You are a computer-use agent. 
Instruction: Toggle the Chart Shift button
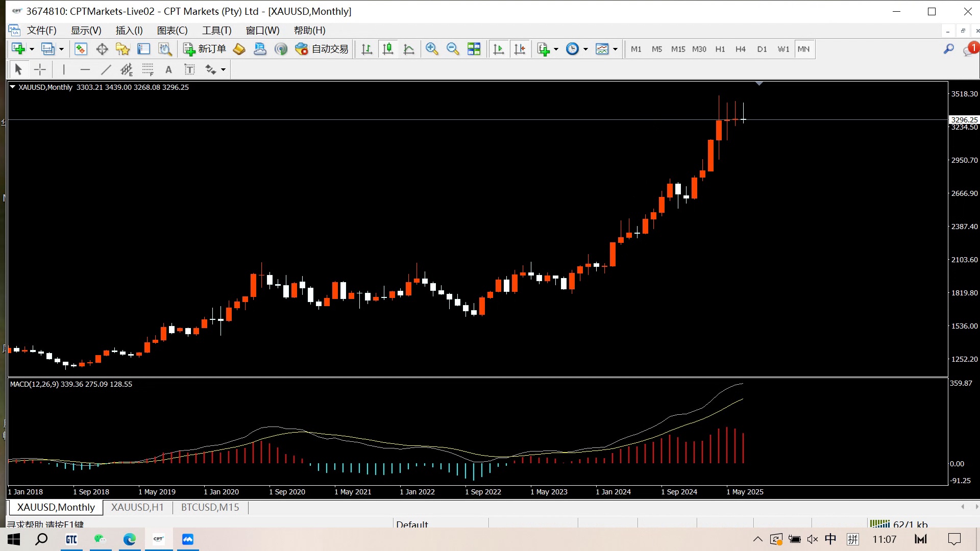(520, 49)
